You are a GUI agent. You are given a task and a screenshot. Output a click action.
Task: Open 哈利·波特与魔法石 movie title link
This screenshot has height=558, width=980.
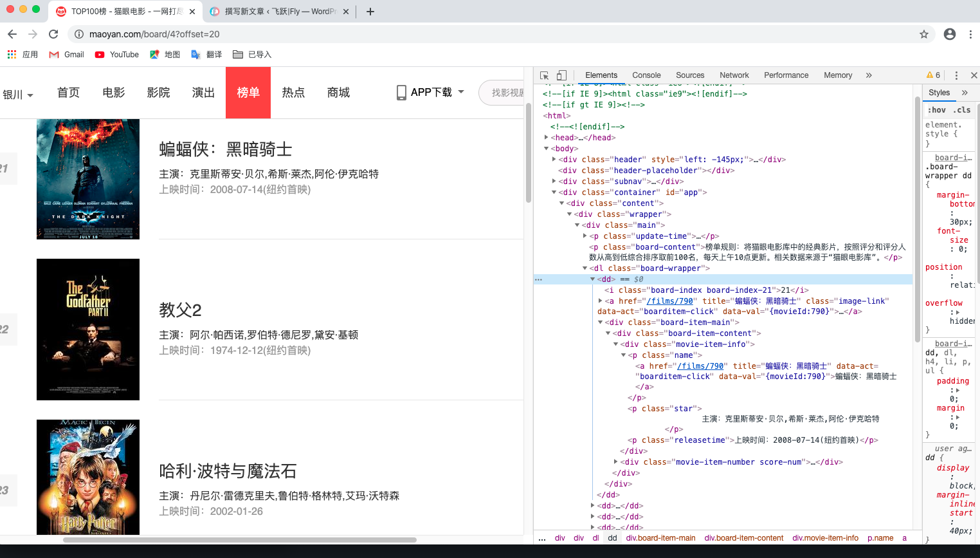coord(228,471)
